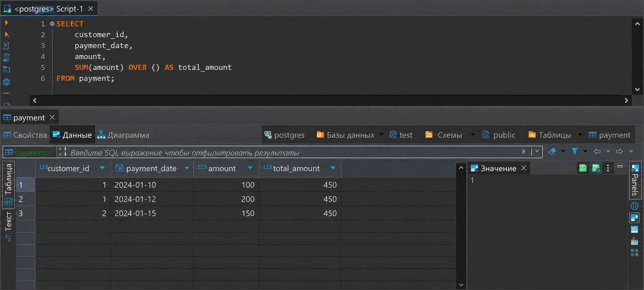Navigate back in the history arrow
Viewport: 644px width, 290px height.
coord(597,152)
